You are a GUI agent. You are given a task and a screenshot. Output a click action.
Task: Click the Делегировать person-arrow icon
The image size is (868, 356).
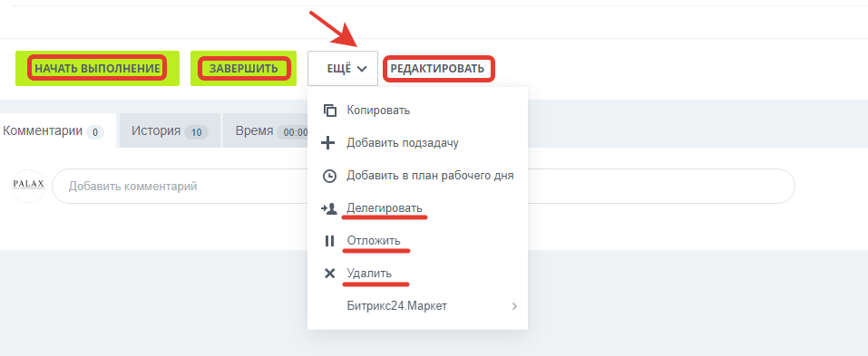[329, 208]
